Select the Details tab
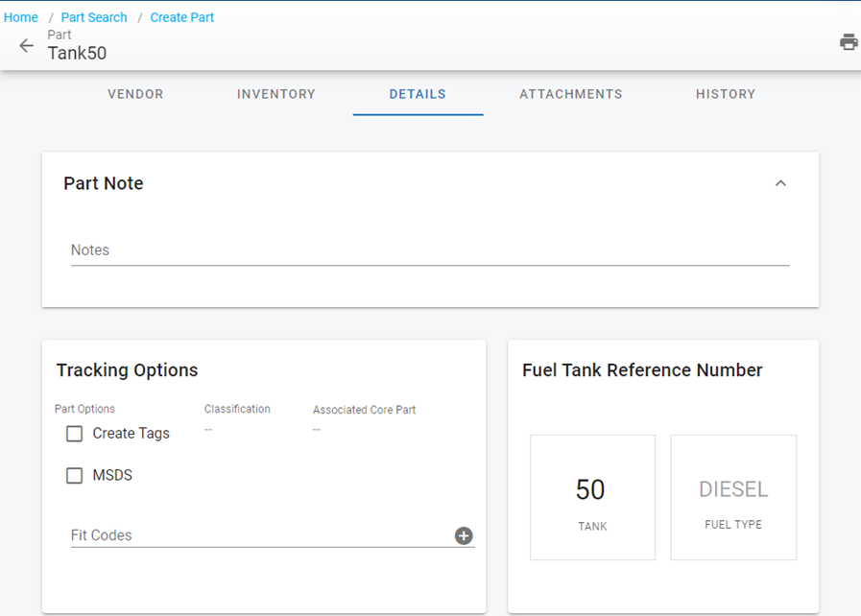 (x=418, y=94)
